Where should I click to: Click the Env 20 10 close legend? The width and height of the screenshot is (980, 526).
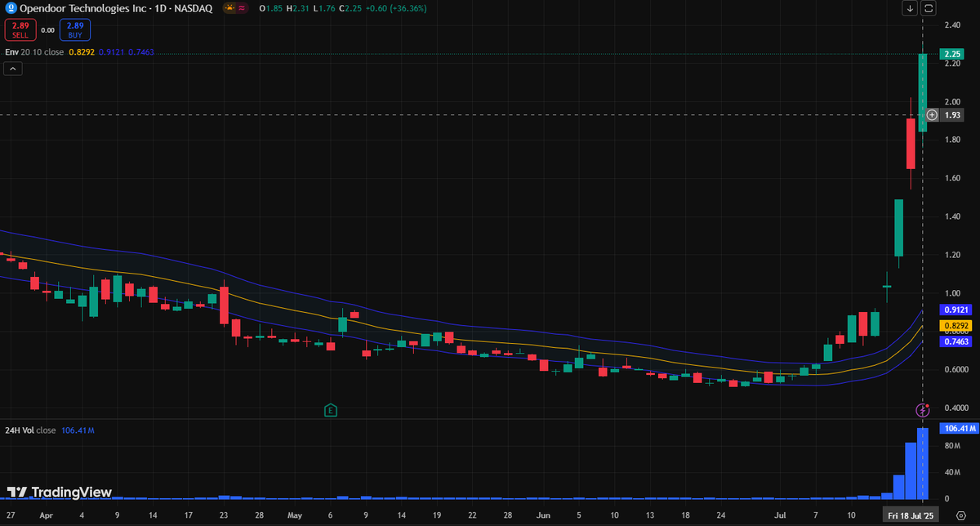point(34,52)
